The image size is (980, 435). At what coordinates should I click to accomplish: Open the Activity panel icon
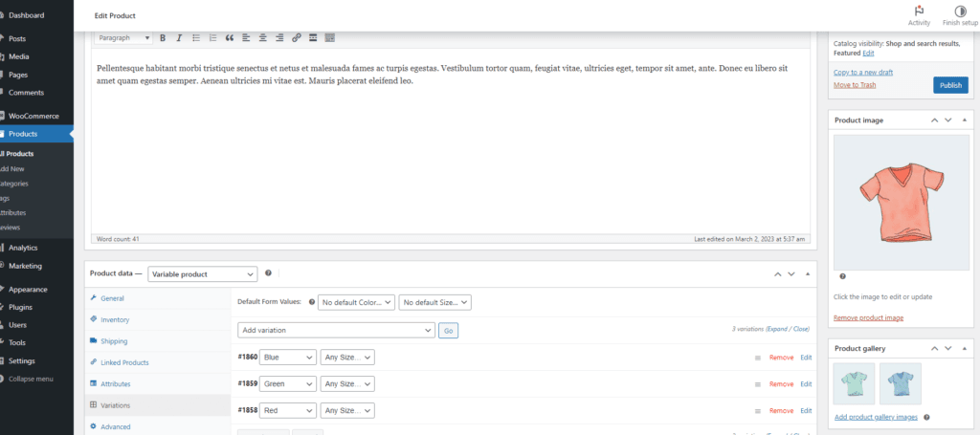tap(919, 11)
